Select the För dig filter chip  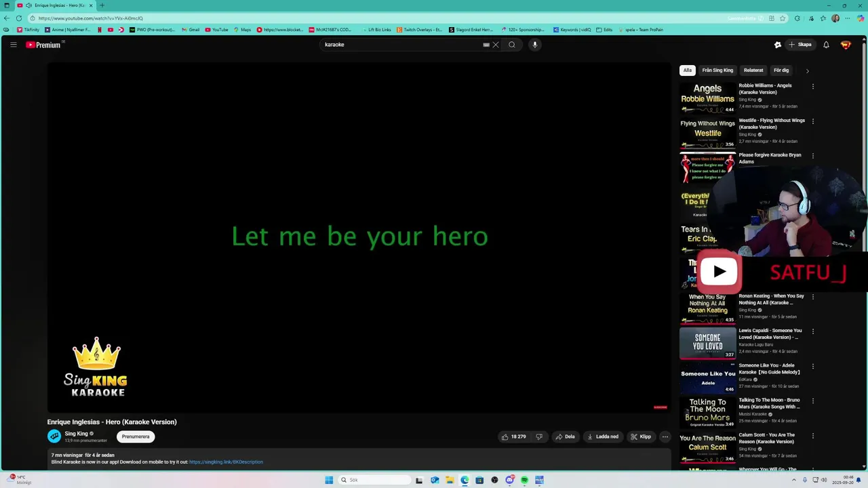(x=781, y=70)
